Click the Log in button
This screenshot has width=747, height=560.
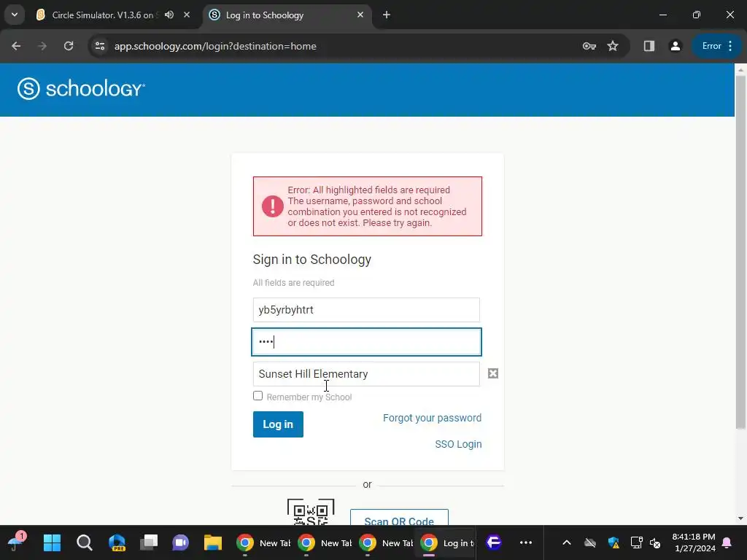click(x=278, y=424)
